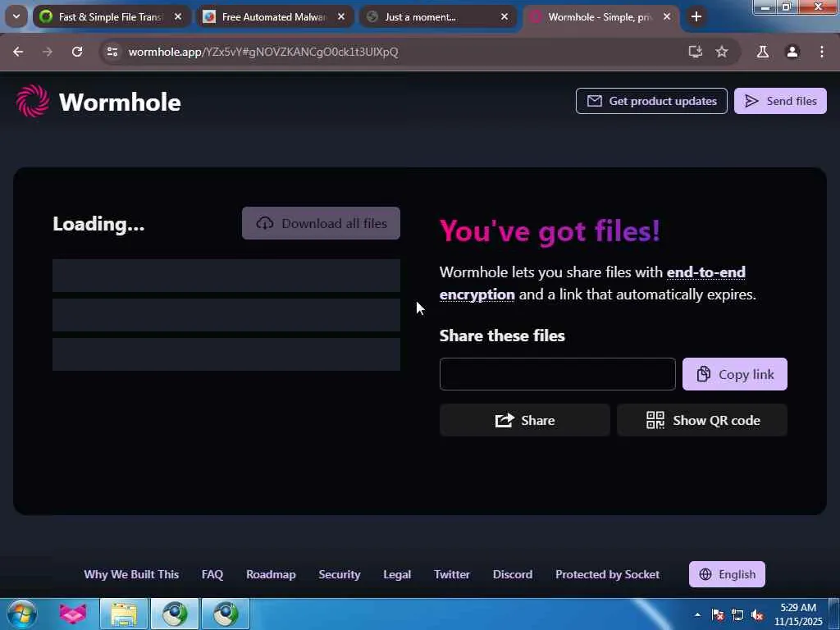Close the Wormhole tab
840x630 pixels.
(x=667, y=17)
